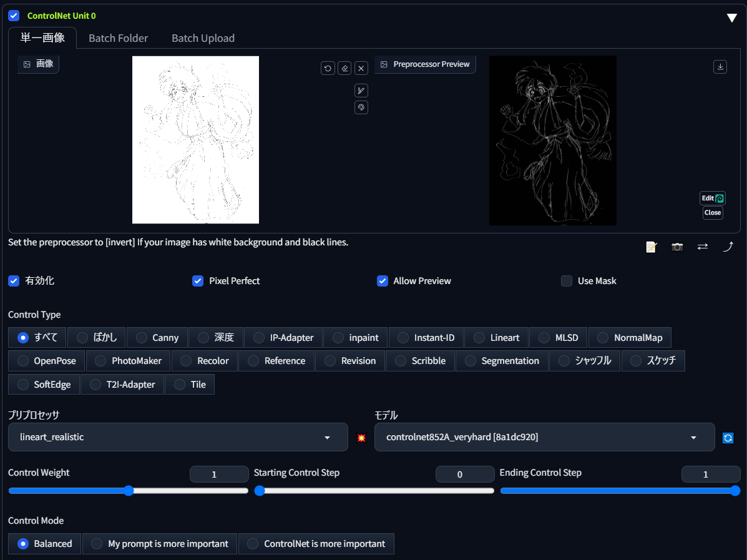Remove the input image with the X icon

(x=361, y=68)
